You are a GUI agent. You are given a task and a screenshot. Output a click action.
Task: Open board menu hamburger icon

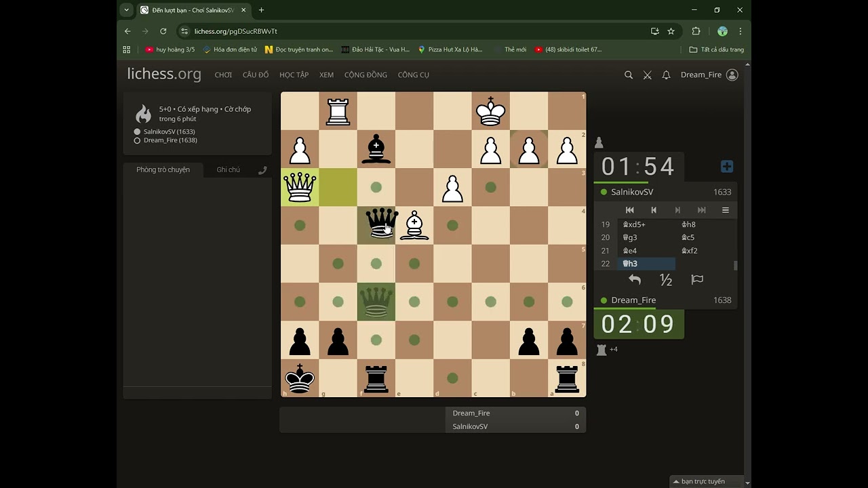tap(725, 210)
